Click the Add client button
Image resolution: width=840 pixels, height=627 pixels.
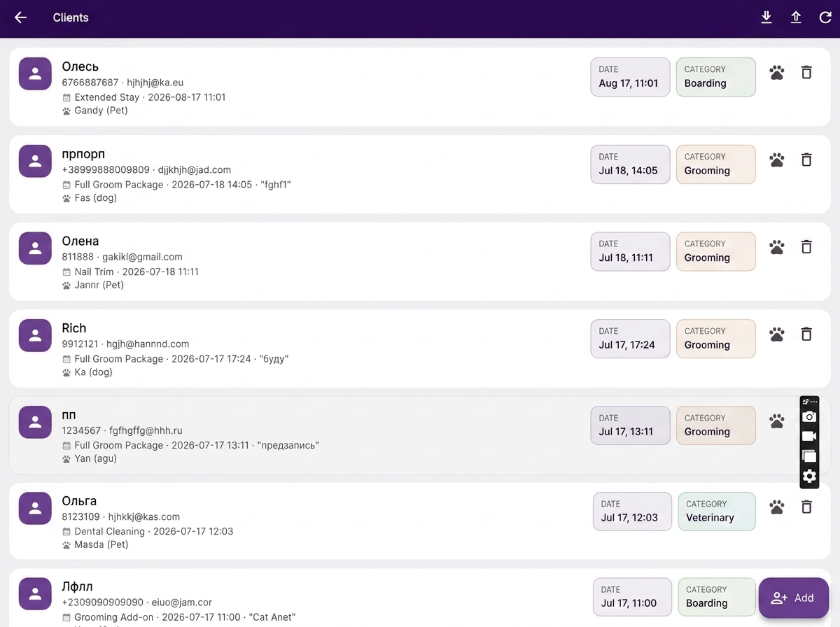[x=794, y=598]
